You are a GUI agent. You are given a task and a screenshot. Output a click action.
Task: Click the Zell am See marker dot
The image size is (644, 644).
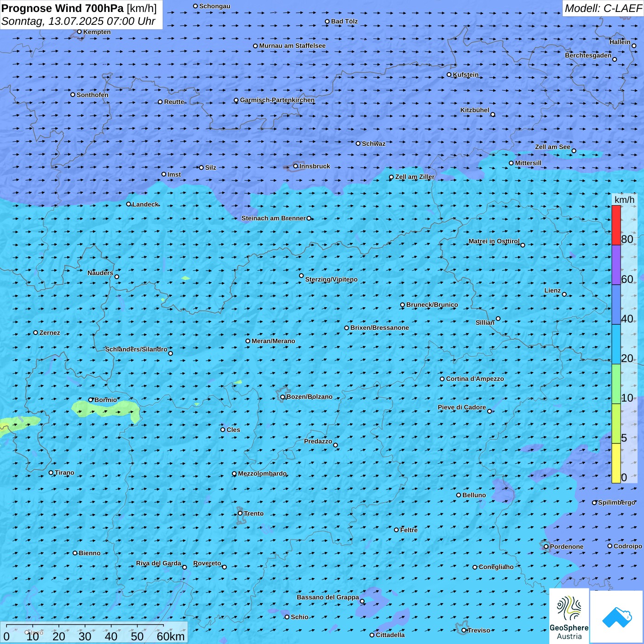click(574, 151)
